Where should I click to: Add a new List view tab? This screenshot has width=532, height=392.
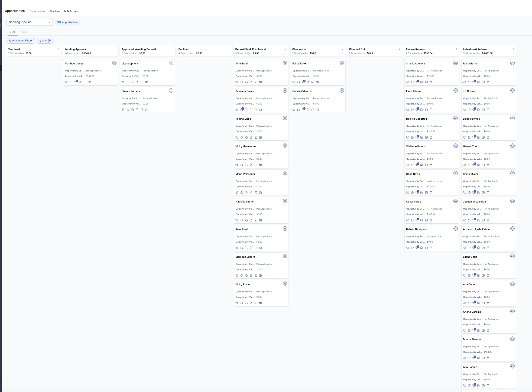click(24, 32)
